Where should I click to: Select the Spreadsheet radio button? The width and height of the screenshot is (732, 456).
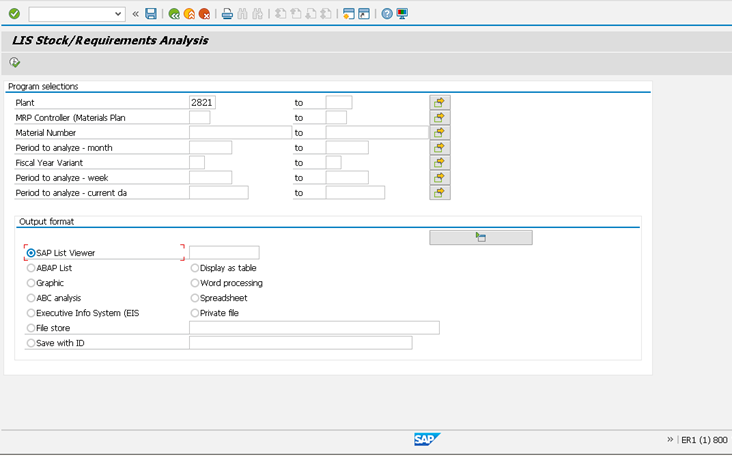[195, 298]
